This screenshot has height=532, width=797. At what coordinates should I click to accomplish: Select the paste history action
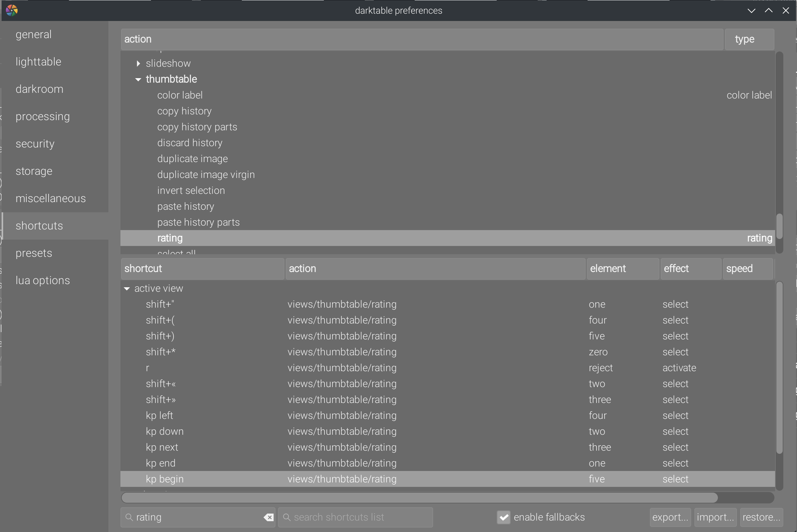tap(447, 207)
